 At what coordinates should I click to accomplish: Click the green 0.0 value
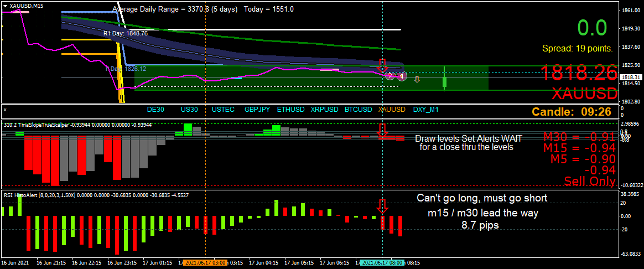(x=592, y=28)
